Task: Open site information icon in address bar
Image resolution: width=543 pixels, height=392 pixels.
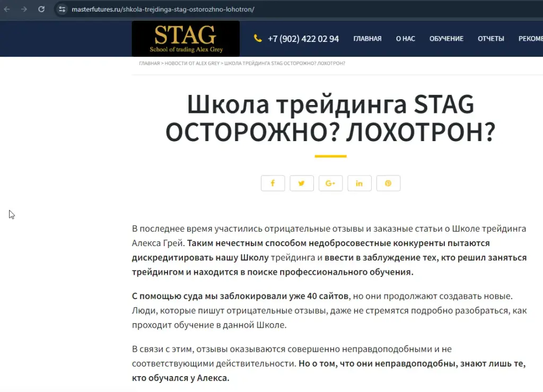Action: click(x=62, y=10)
